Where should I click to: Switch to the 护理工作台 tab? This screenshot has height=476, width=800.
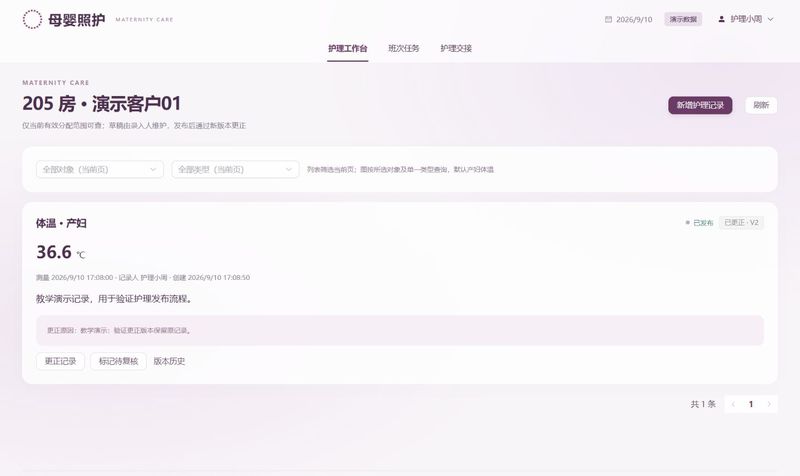pos(347,48)
